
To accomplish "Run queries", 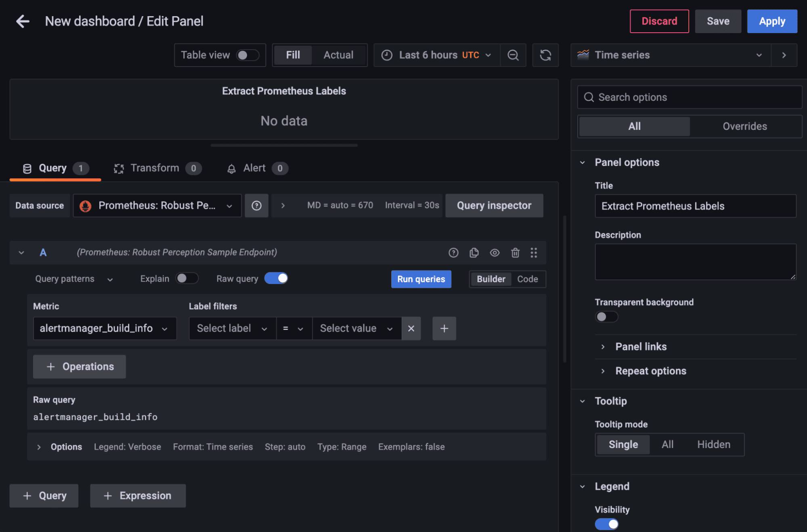I will 421,279.
